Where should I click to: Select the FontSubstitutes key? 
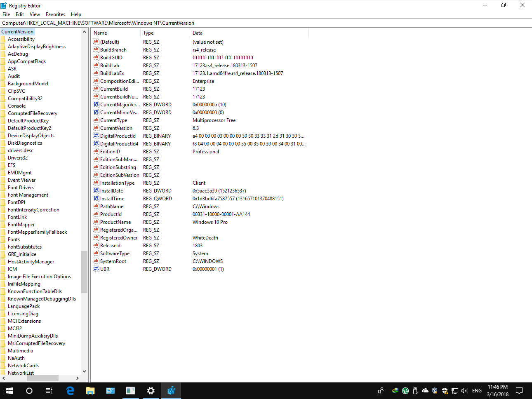[25, 247]
